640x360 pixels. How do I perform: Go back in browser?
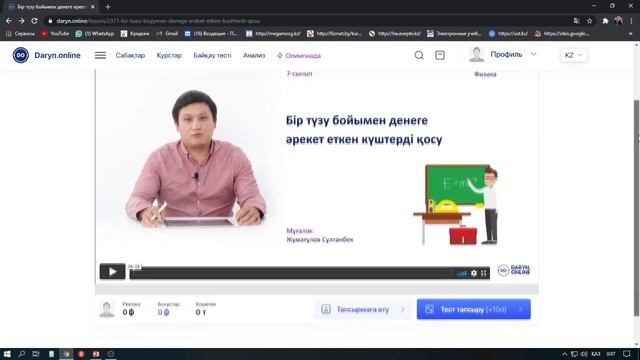pos(9,20)
